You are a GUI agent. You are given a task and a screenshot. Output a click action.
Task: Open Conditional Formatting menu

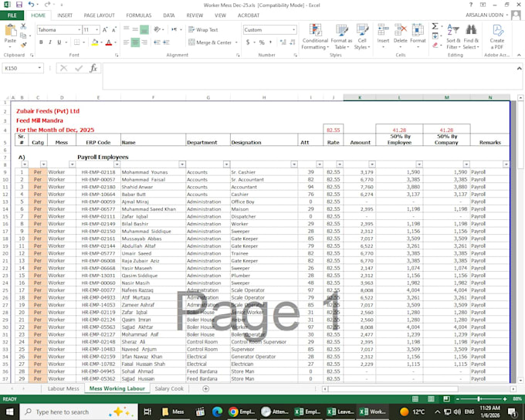[x=315, y=36]
